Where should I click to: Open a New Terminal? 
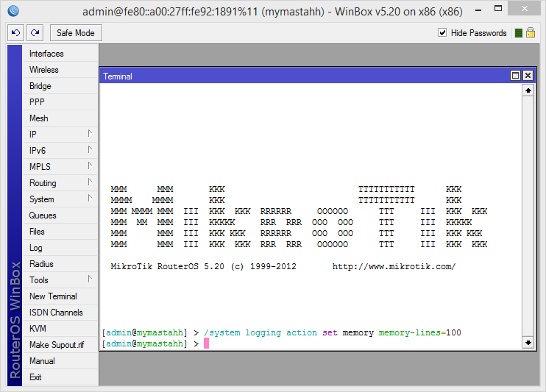point(60,296)
